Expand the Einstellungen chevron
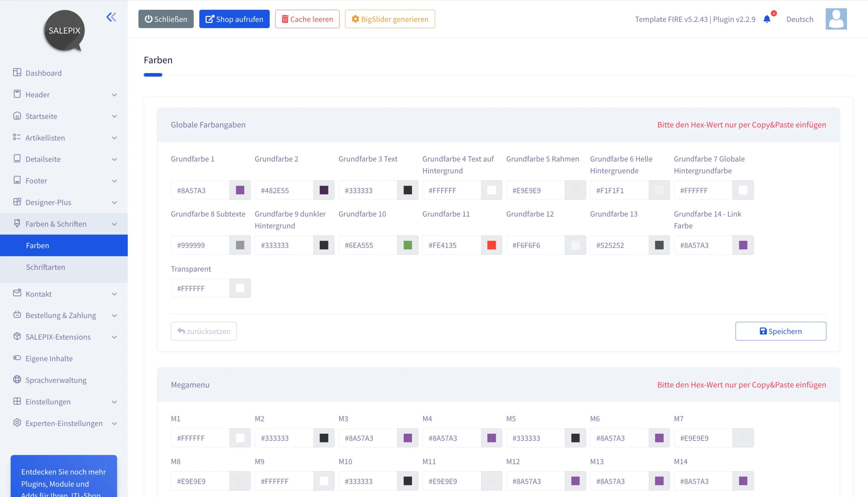This screenshot has height=497, width=868. (114, 402)
